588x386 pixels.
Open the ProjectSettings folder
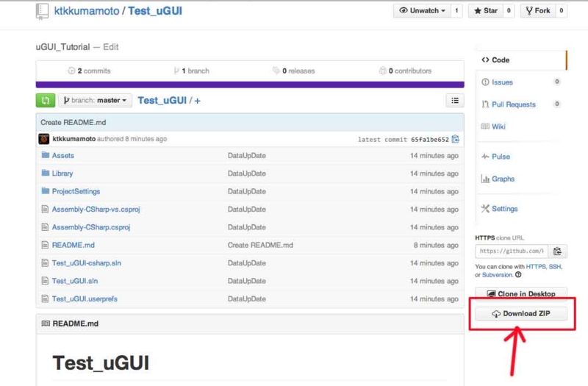(76, 191)
